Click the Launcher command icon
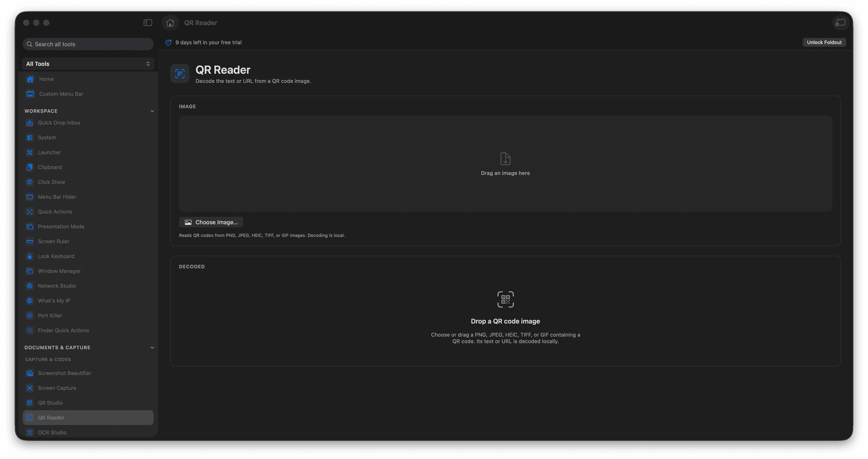The height and width of the screenshot is (459, 868). pyautogui.click(x=30, y=153)
